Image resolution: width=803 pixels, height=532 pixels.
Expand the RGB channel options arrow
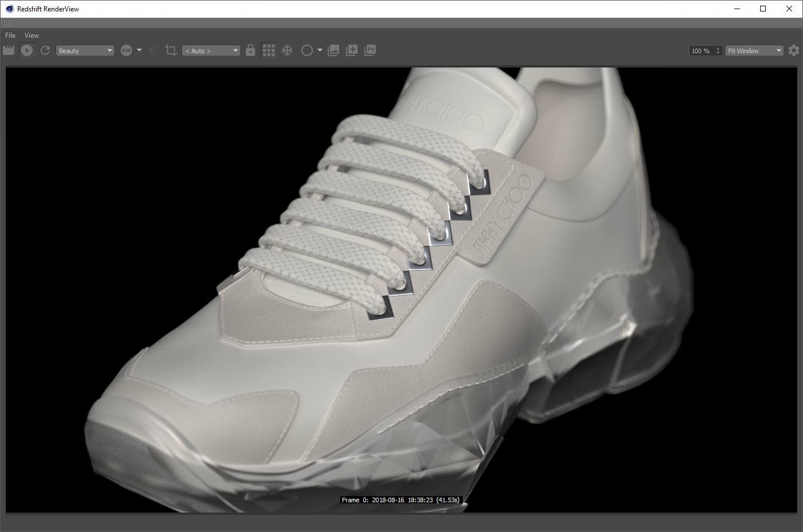click(139, 50)
